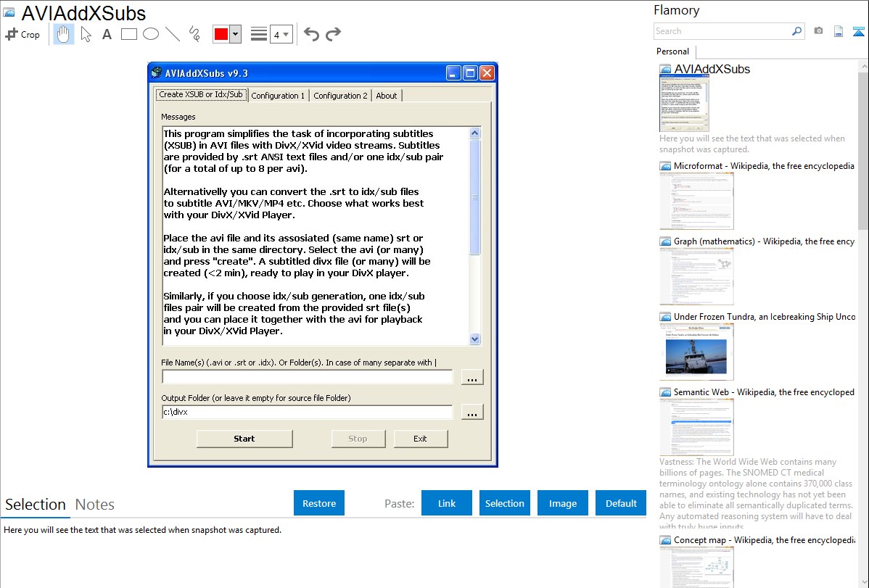This screenshot has width=869, height=588.
Task: Click the Exit button
Action: (421, 439)
